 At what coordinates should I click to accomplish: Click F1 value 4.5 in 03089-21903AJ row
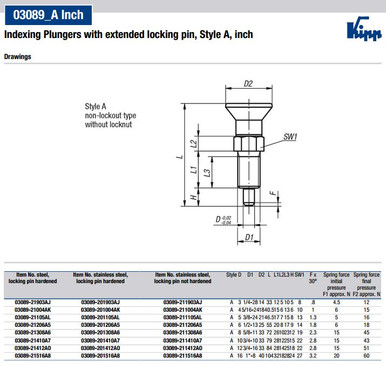coord(337,302)
